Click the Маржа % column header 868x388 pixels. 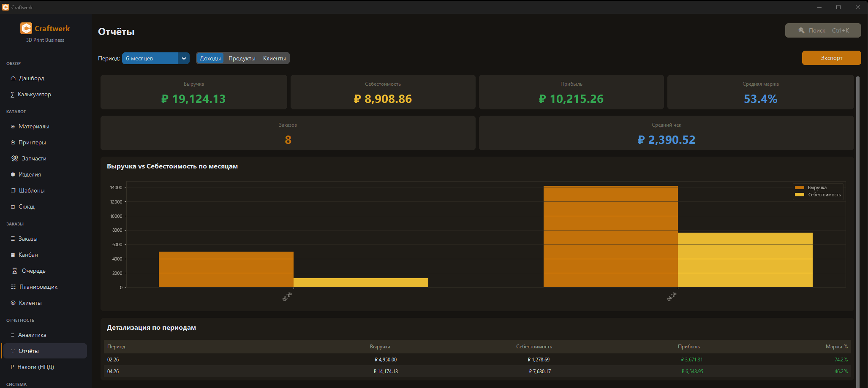coord(836,347)
